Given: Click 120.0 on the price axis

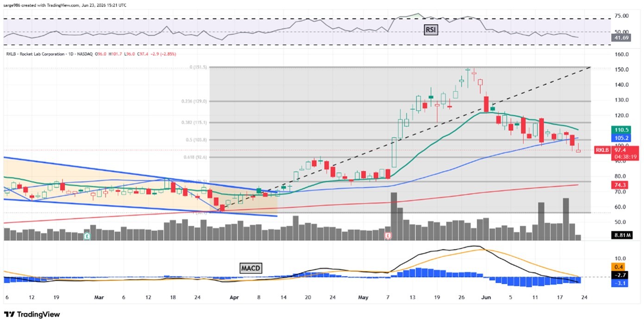Looking at the screenshot, I should click(x=622, y=115).
